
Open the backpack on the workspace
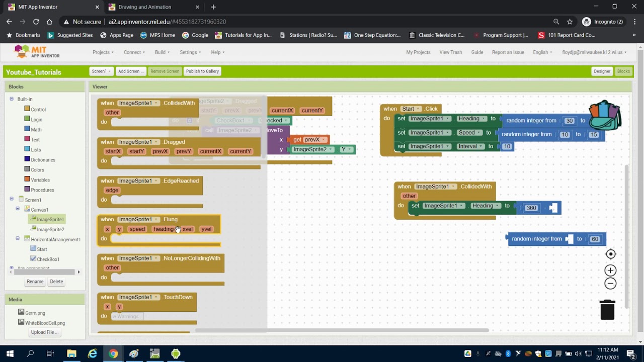[605, 115]
